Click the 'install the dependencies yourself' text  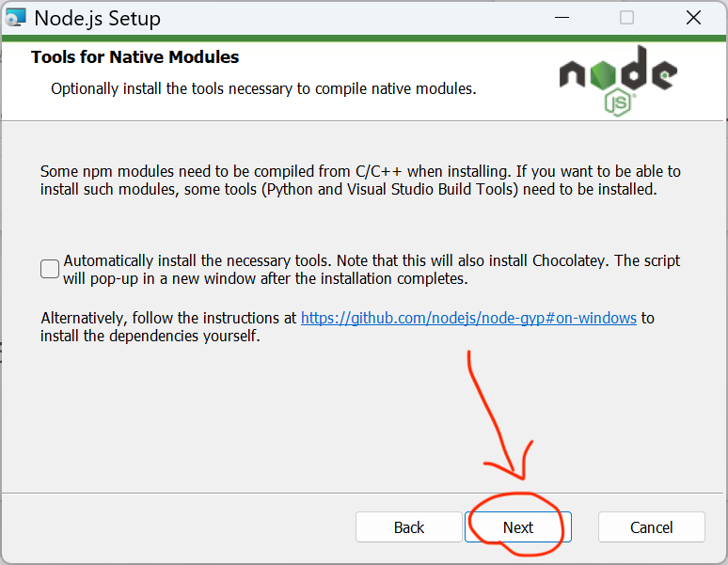[150, 336]
